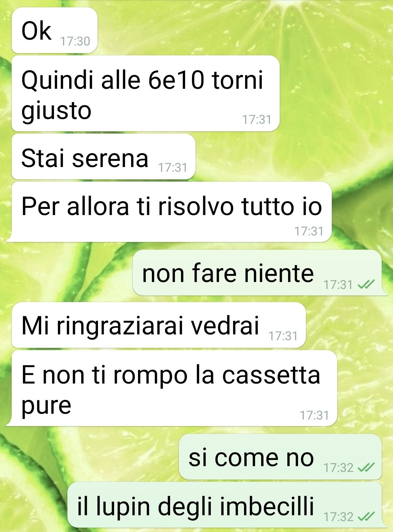Click the double check mark beside 'si come no'

click(366, 468)
